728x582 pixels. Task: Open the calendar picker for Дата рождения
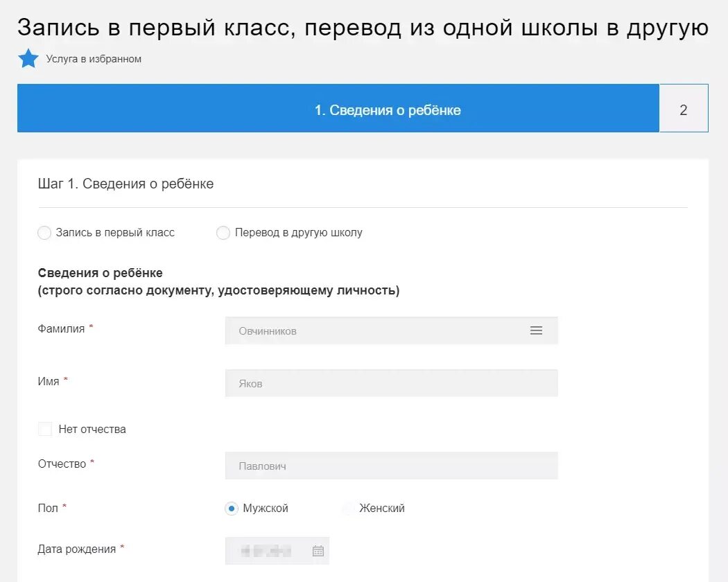click(x=318, y=551)
